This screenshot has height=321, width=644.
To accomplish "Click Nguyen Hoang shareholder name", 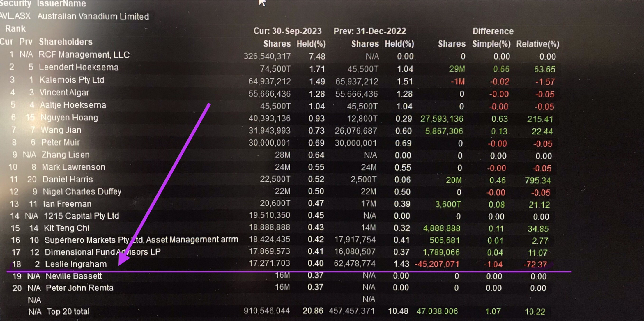I will 69,118.
